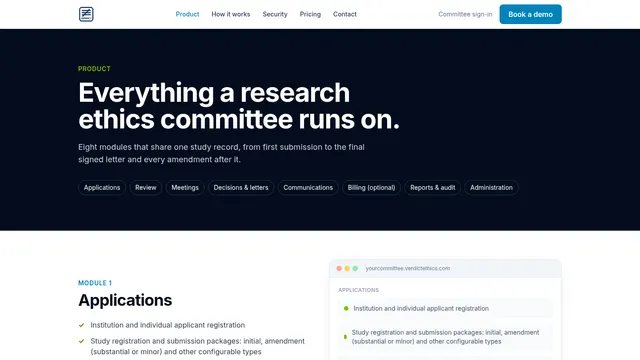
Task: Click 'Institution and individual applicant registration' mockup row
Action: click(x=445, y=309)
